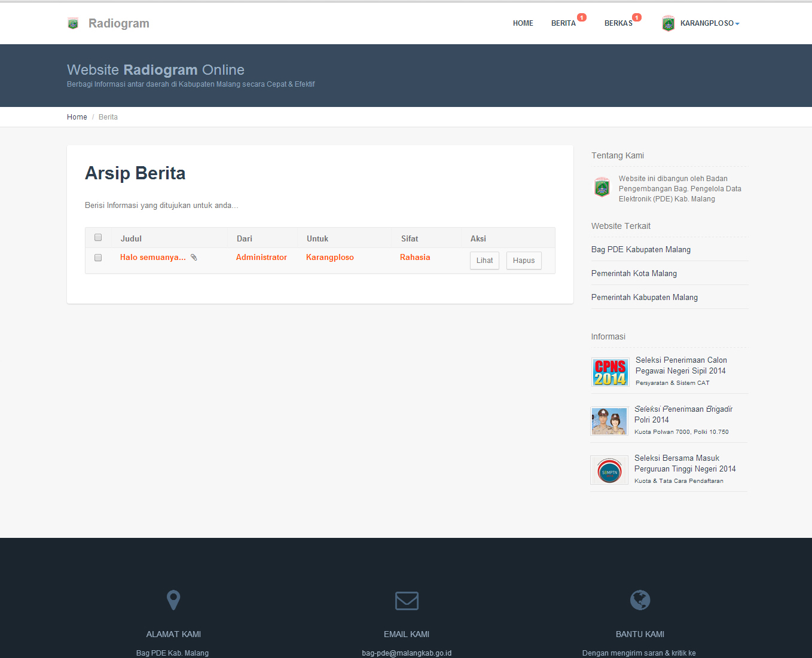Open the HOME menu item
The width and height of the screenshot is (812, 658).
(x=523, y=23)
